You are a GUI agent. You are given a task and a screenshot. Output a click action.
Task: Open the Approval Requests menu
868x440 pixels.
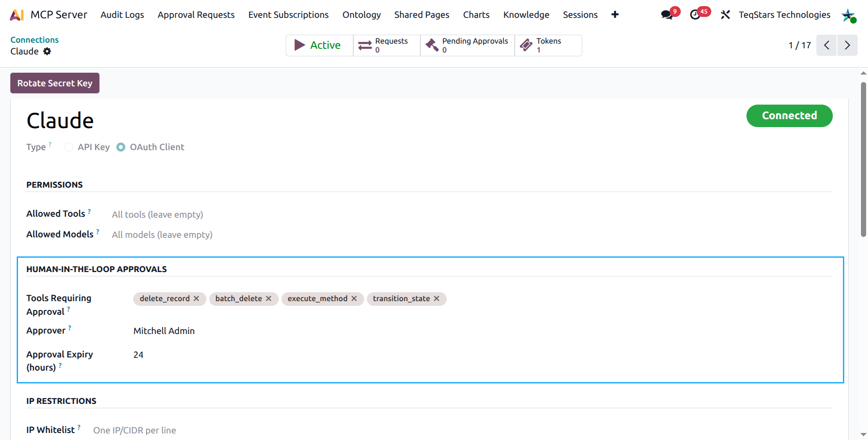click(x=196, y=15)
